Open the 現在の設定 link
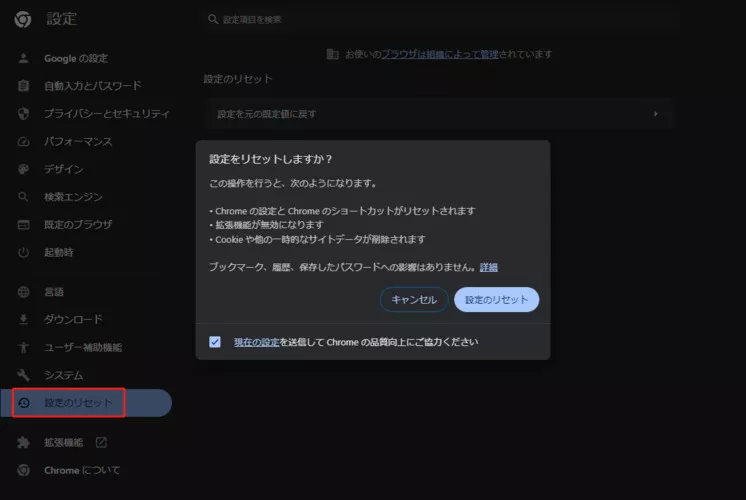 point(256,342)
